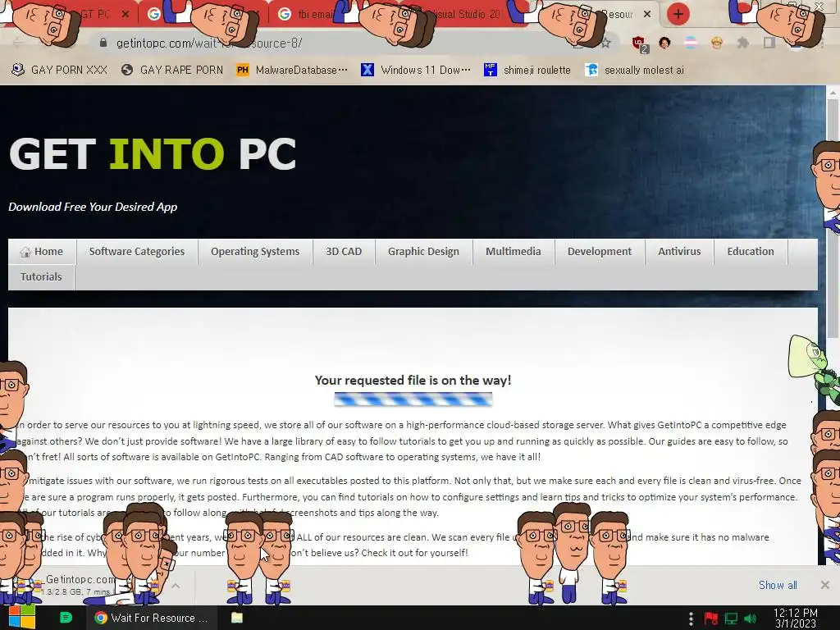Click the green network monitor tray icon

point(731,619)
